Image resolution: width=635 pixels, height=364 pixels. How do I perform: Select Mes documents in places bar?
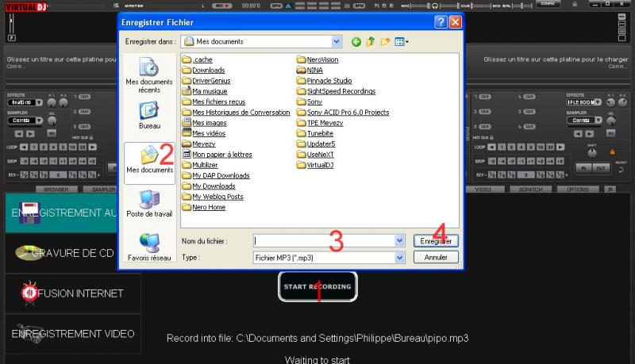(149, 163)
